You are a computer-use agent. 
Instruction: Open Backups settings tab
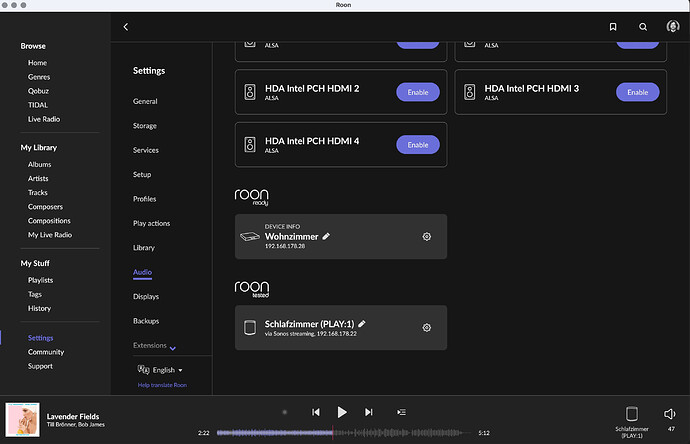click(146, 321)
